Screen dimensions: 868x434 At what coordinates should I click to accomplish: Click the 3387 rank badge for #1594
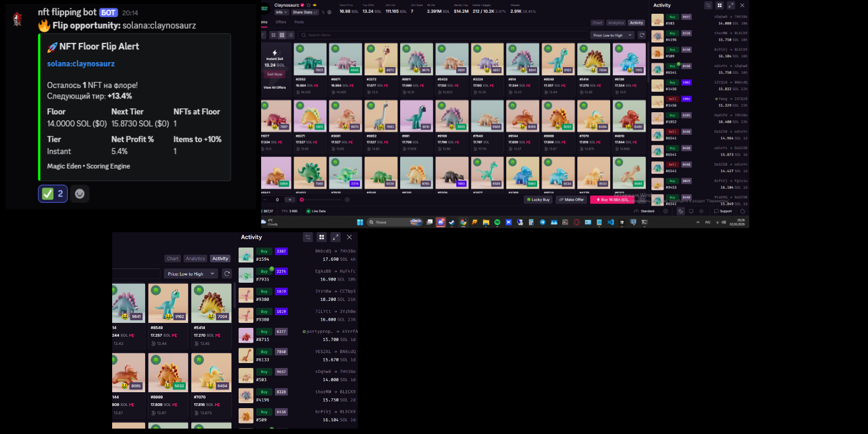coord(281,251)
